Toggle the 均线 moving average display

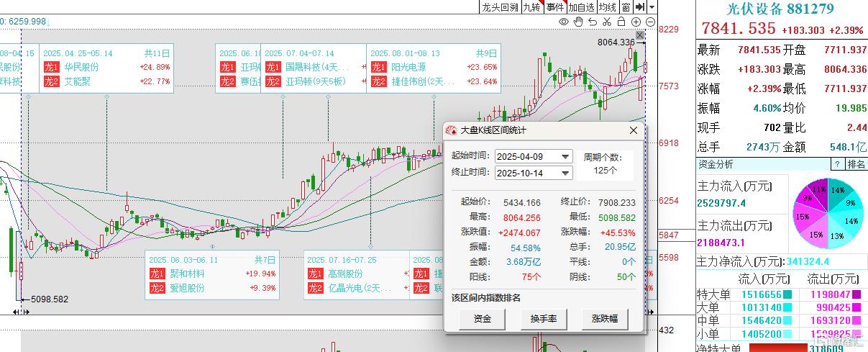click(x=608, y=6)
